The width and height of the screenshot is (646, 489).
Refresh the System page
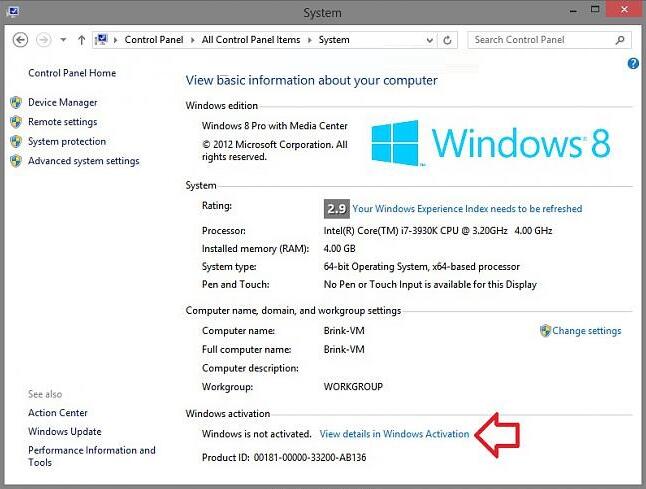(x=447, y=40)
